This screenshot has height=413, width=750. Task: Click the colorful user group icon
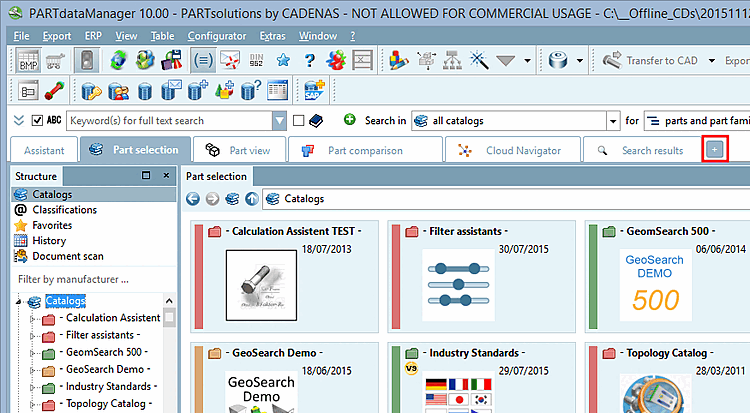(336, 60)
